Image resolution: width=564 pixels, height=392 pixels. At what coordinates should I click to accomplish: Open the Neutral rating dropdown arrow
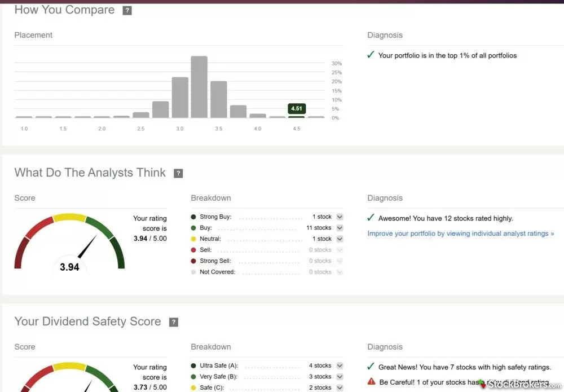click(340, 239)
